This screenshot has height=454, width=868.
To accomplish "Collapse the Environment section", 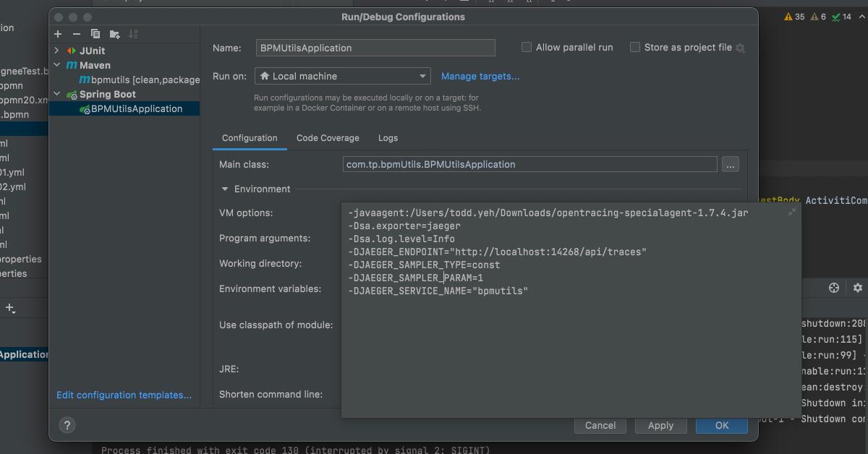I will click(224, 189).
